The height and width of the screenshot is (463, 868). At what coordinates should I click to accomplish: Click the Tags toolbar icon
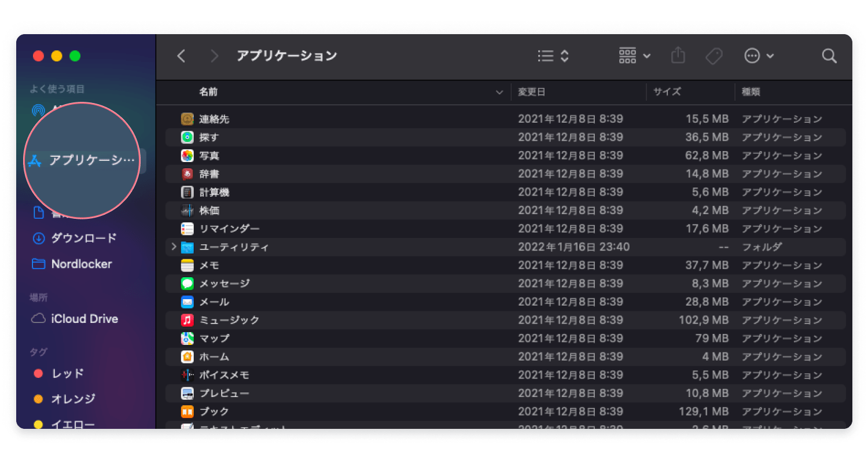tap(715, 56)
